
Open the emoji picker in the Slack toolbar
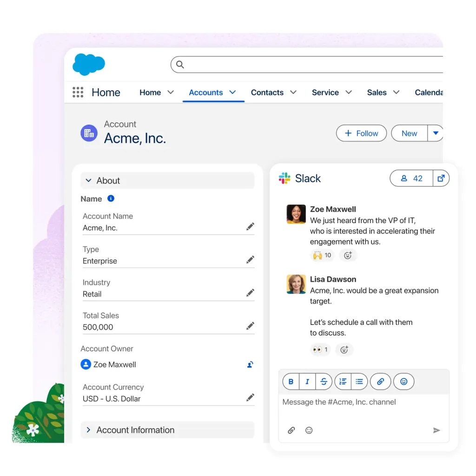coord(403,381)
